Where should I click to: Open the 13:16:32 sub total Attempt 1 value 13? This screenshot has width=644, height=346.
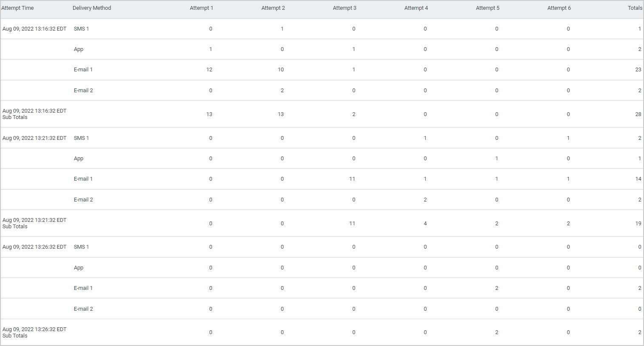click(209, 114)
